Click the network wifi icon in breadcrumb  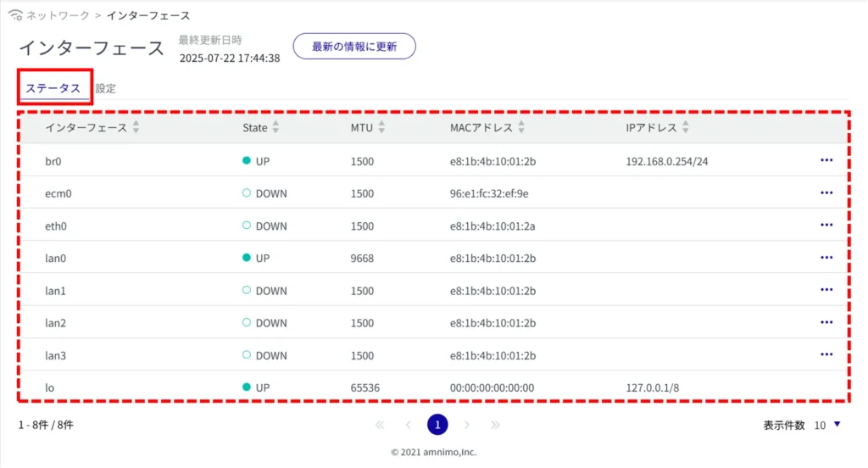pyautogui.click(x=14, y=15)
